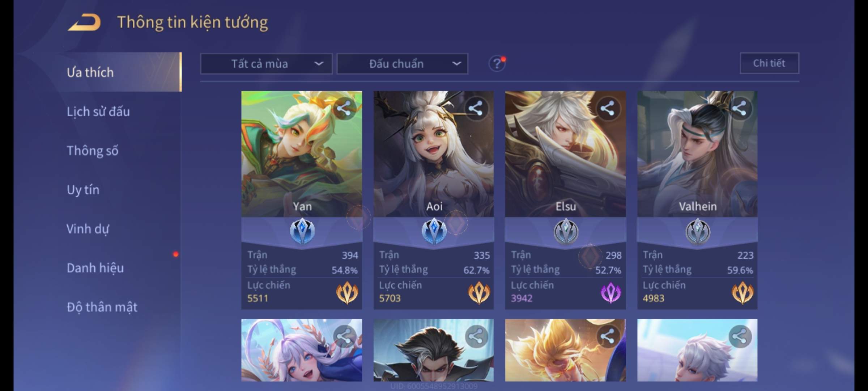Select the Uy tín tab
This screenshot has height=391, width=868.
pos(83,190)
